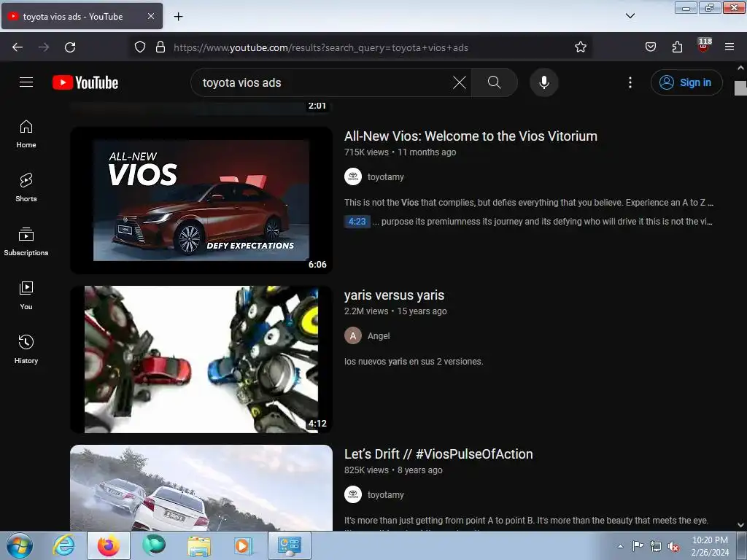This screenshot has height=560, width=747.
Task: Open the taskbar clock showing 10:20 PM
Action: [x=710, y=546]
